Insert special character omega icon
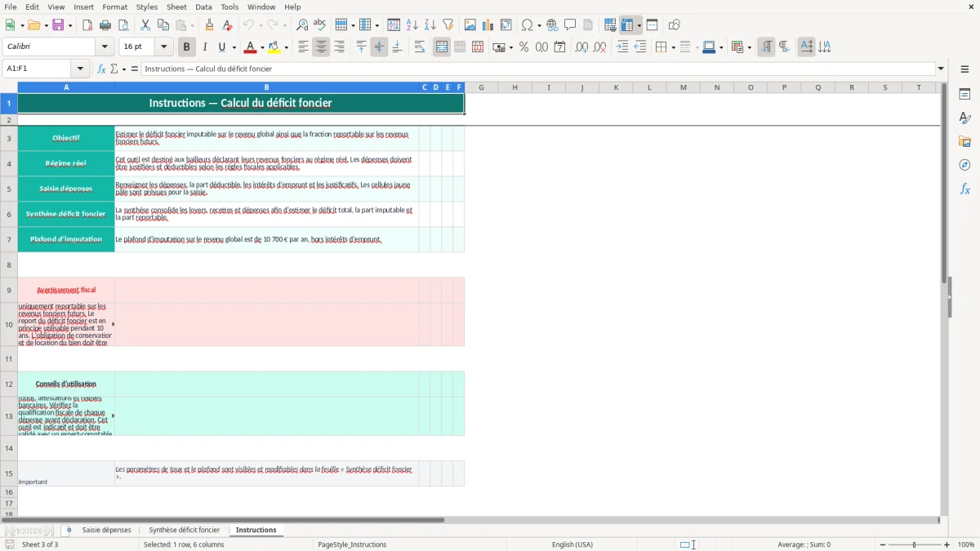This screenshot has width=980, height=551. [528, 25]
